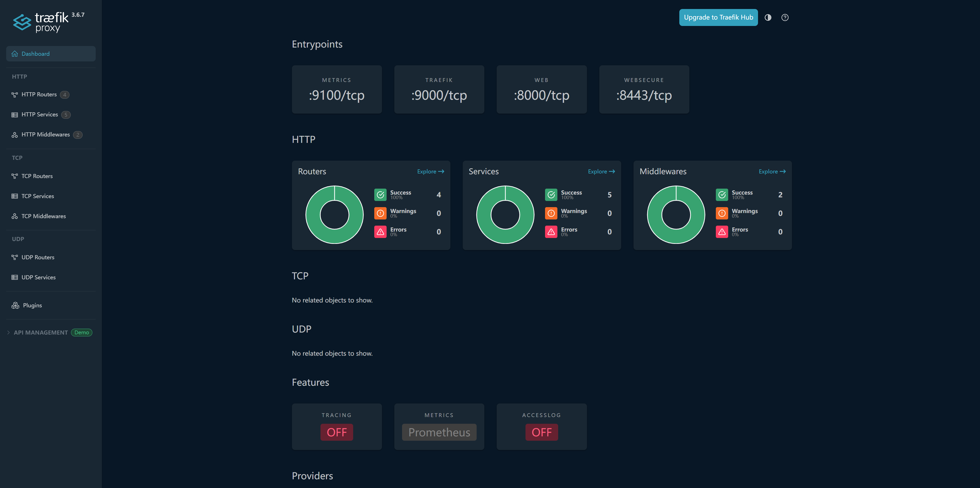Go to TCP Routers page
980x488 pixels.
(x=37, y=176)
